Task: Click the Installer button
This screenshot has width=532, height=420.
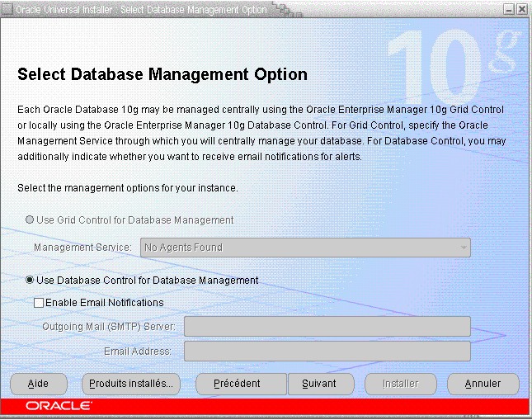Action: coord(400,384)
